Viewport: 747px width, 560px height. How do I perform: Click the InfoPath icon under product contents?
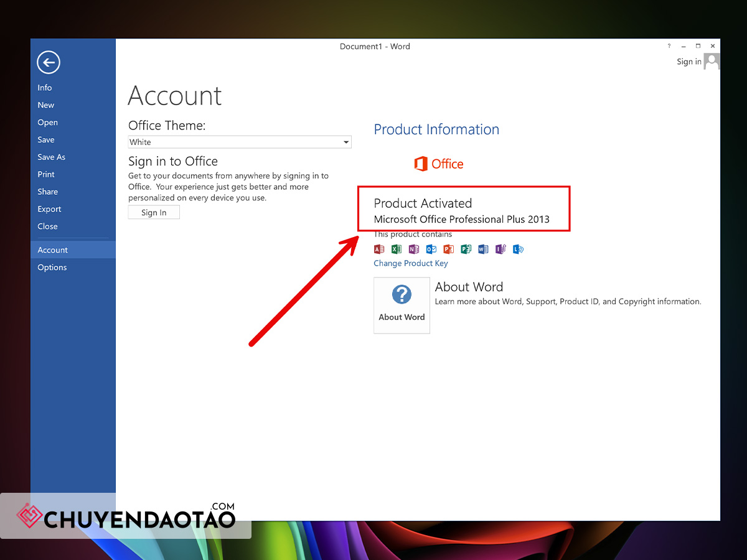coord(500,250)
